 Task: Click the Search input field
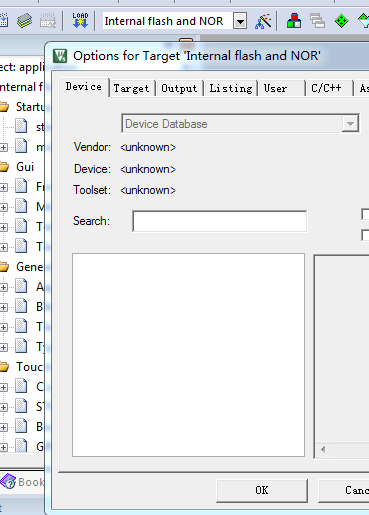220,221
